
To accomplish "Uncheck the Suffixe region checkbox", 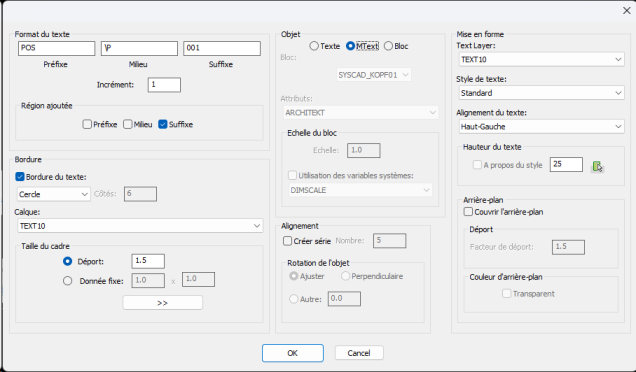I will [163, 124].
